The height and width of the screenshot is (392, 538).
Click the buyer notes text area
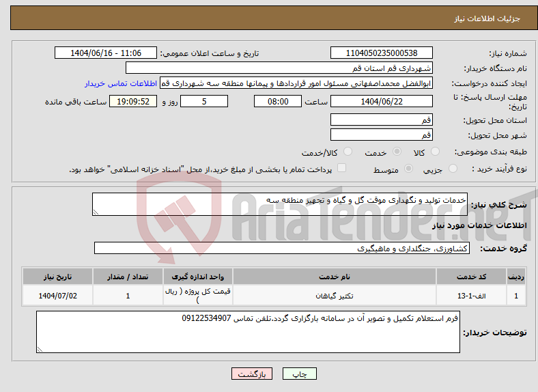248,332
